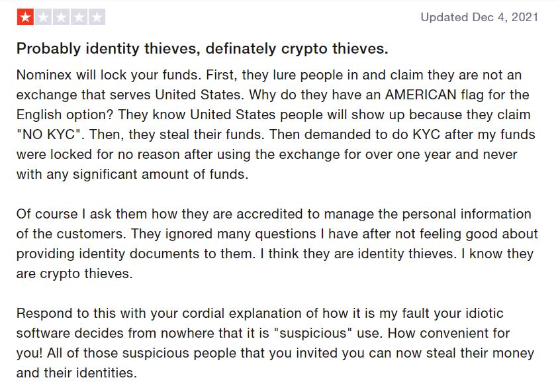The width and height of the screenshot is (558, 392).
Task: Click the first red rating star
Action: point(25,17)
